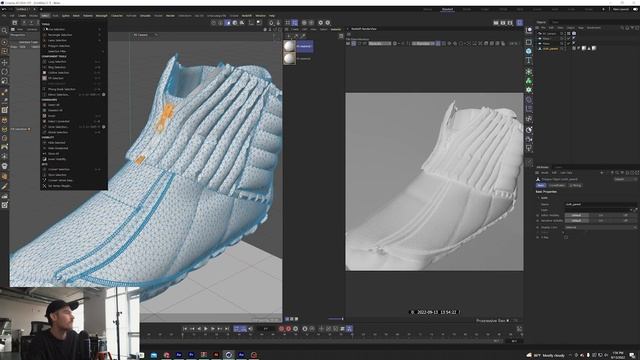Open the search (magnifier) tool in left toolbar
This screenshot has width=640, height=360.
click(4, 31)
